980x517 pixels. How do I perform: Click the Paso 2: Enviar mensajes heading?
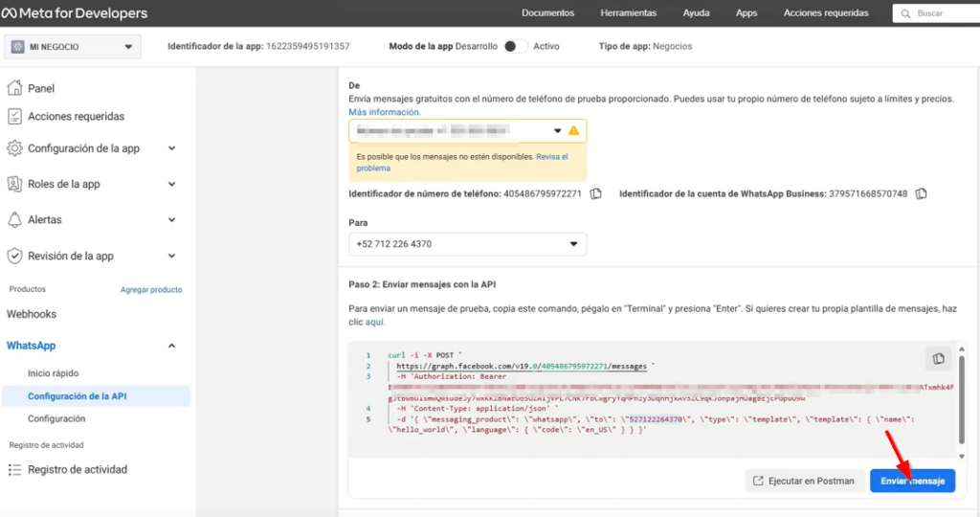pos(422,284)
